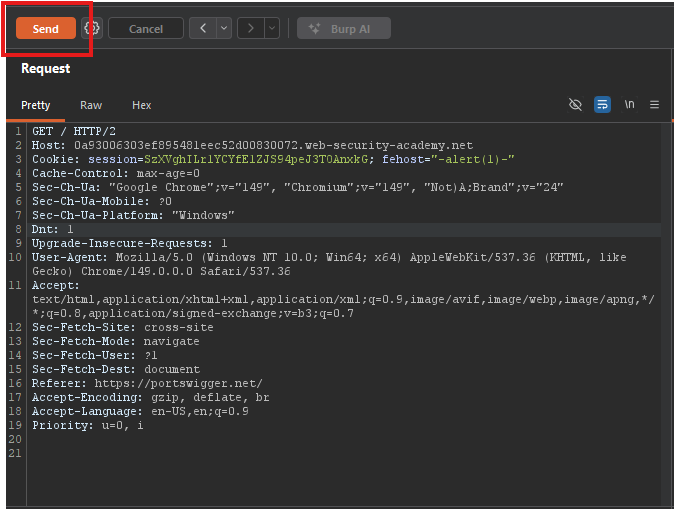Toggle the hide non-printable eye-slash icon

point(575,104)
